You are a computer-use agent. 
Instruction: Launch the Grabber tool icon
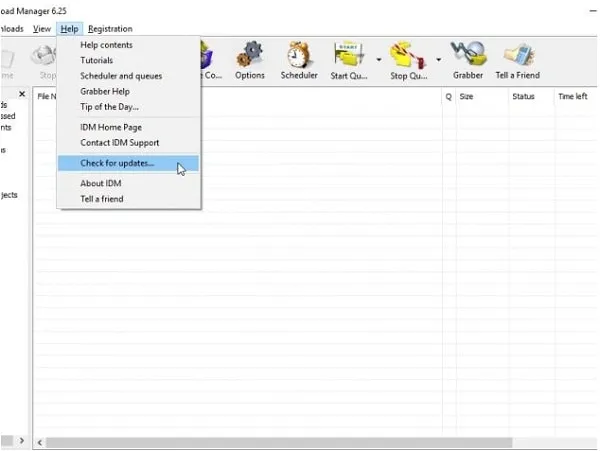(x=467, y=60)
